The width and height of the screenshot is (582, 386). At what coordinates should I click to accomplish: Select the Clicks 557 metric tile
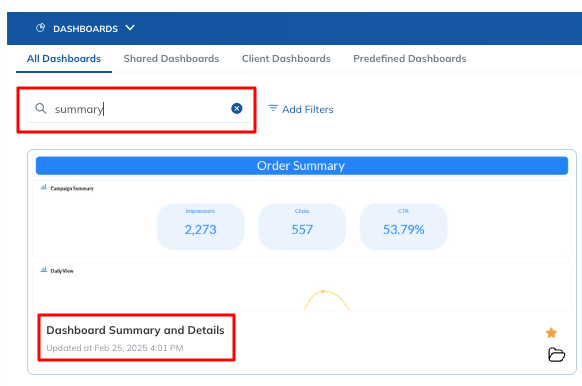coord(302,226)
